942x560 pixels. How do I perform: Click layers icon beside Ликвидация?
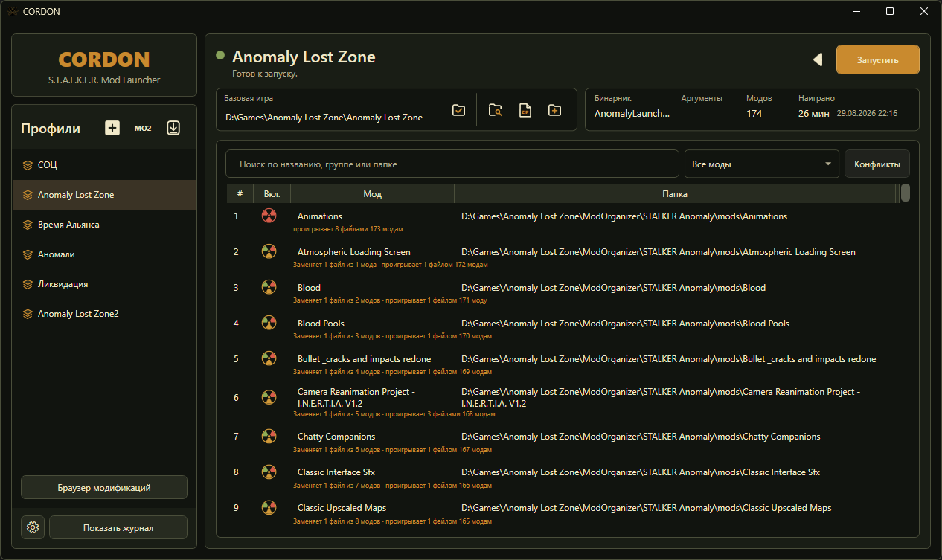28,284
